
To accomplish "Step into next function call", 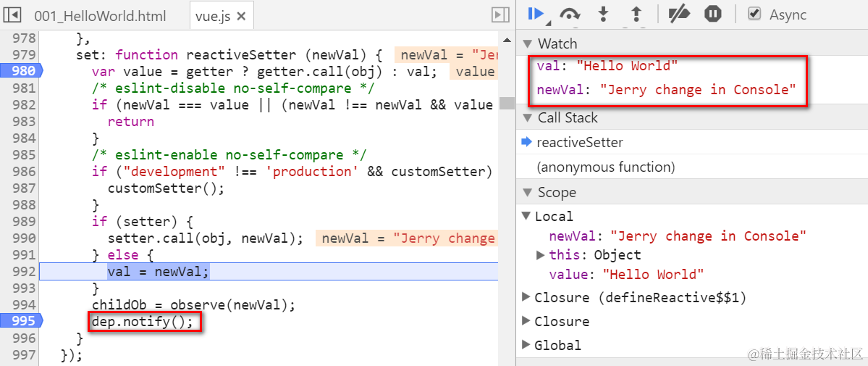I will coord(603,14).
